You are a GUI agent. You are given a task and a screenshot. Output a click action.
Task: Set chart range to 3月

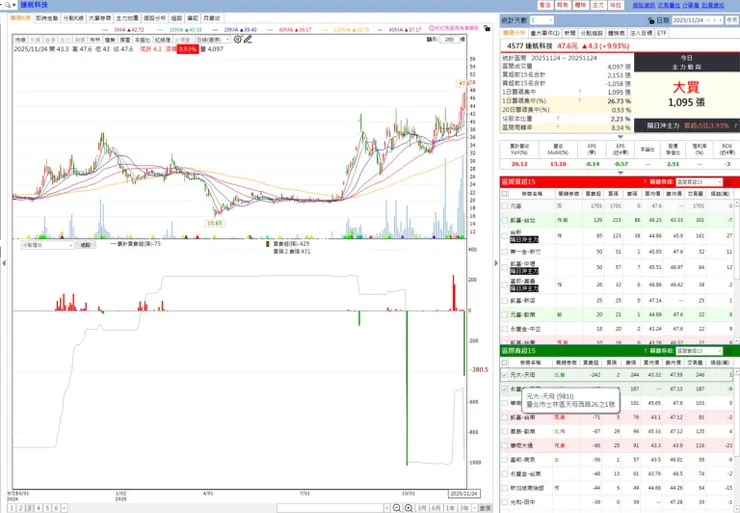click(x=422, y=508)
